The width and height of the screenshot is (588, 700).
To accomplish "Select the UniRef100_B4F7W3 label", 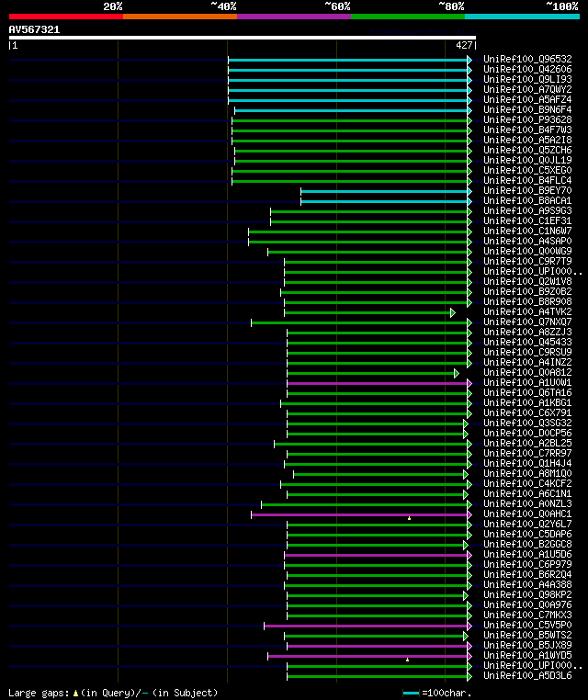I will tap(527, 130).
